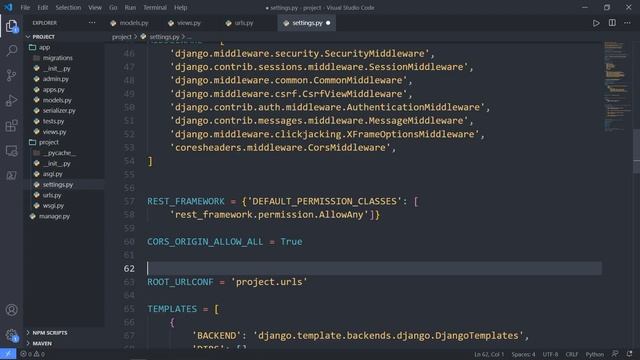Open the Selection menu
Screen dimensions: 640x360
coord(68,7)
